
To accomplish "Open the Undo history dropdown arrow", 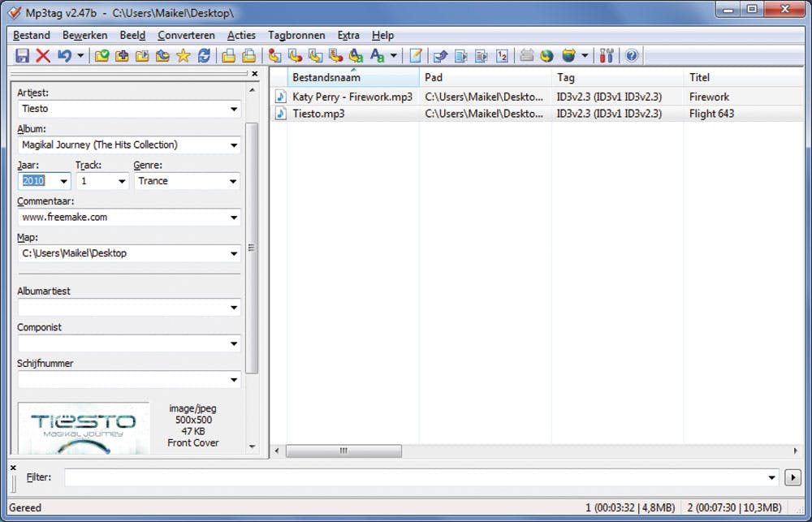I will [80, 55].
